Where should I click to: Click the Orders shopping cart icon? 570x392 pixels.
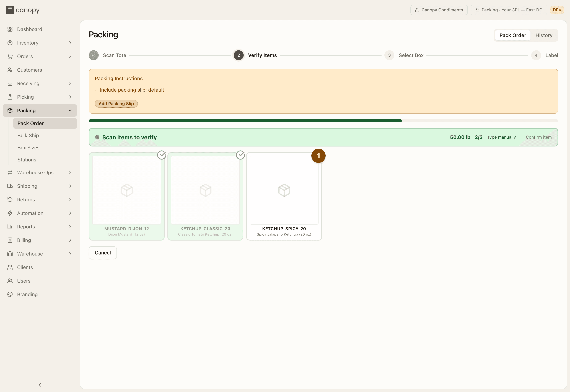click(x=10, y=56)
